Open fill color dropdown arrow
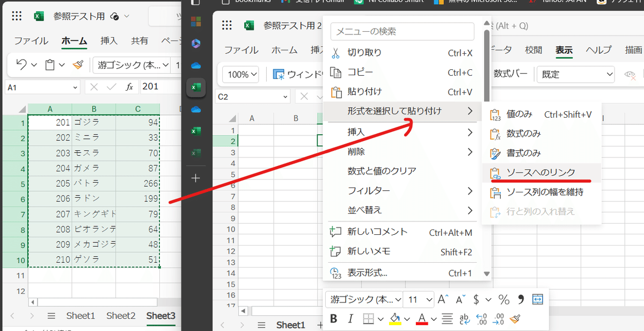This screenshot has height=331, width=644. [406, 319]
